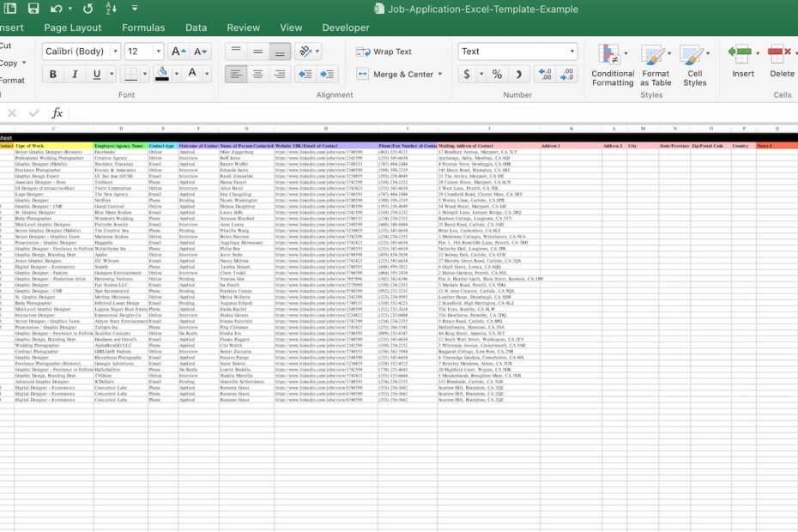Toggle bold formatting
The height and width of the screenshot is (532, 798).
[51, 76]
